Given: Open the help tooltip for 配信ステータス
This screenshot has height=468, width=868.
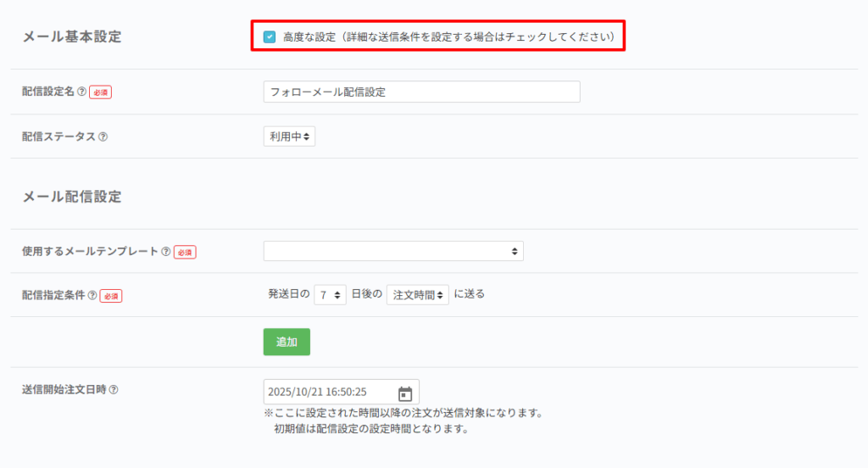Looking at the screenshot, I should 103,136.
